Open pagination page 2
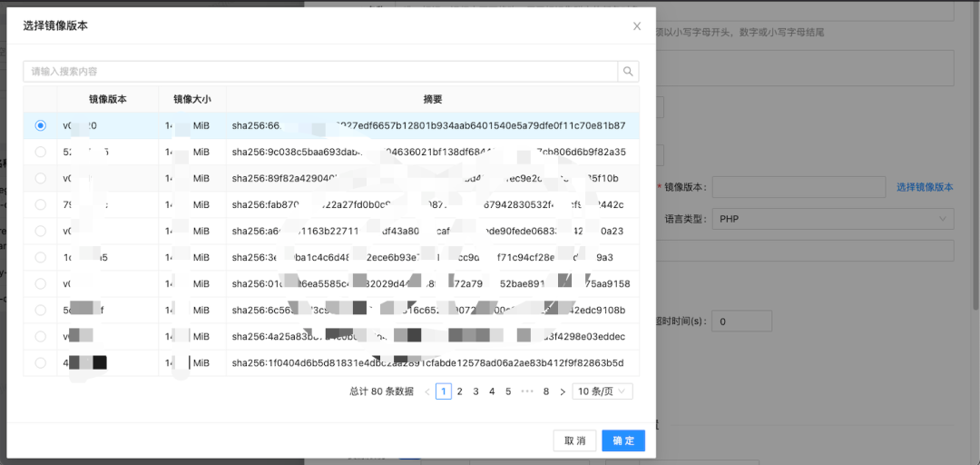The image size is (980, 465). 459,391
